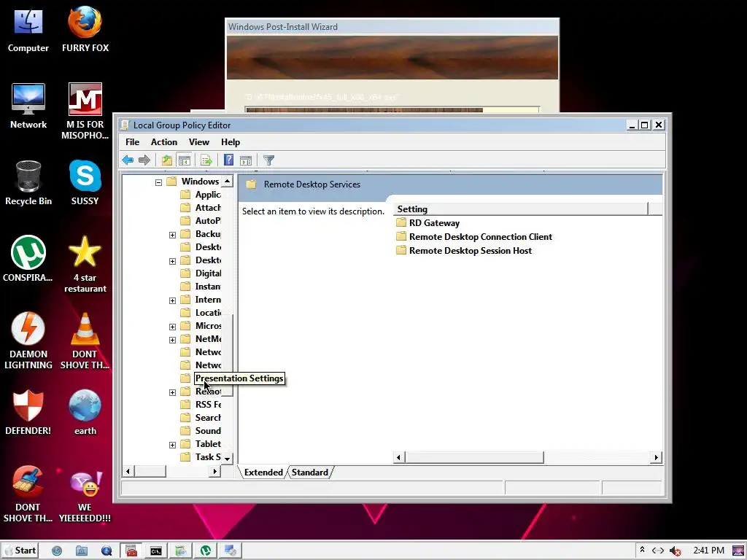Screen dimensions: 747x560
Task: Click the command prompt taskbar button
Action: click(x=156, y=551)
